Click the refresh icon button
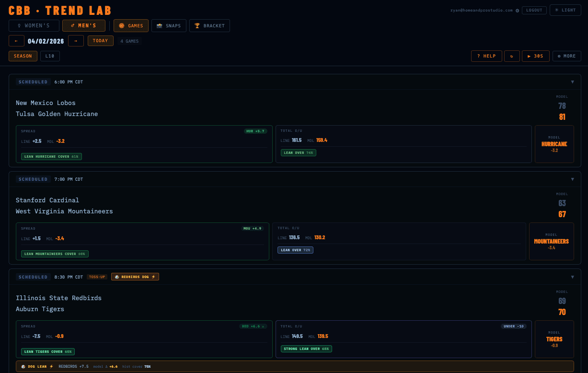This screenshot has width=588, height=373. click(x=512, y=56)
